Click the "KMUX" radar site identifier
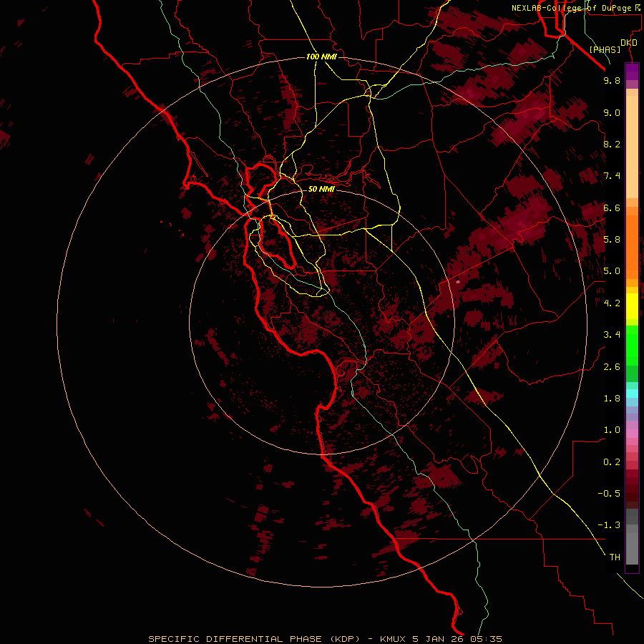644x644 pixels. pos(393,639)
